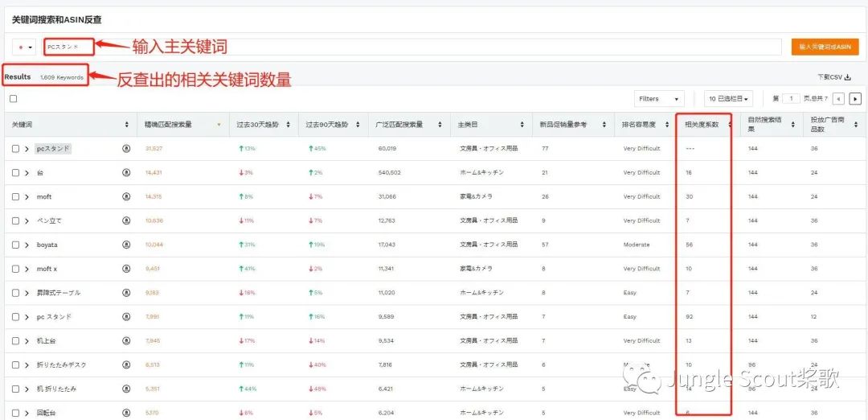Select the pcスタンド keyword checkbox
The width and height of the screenshot is (868, 420).
pyautogui.click(x=15, y=149)
